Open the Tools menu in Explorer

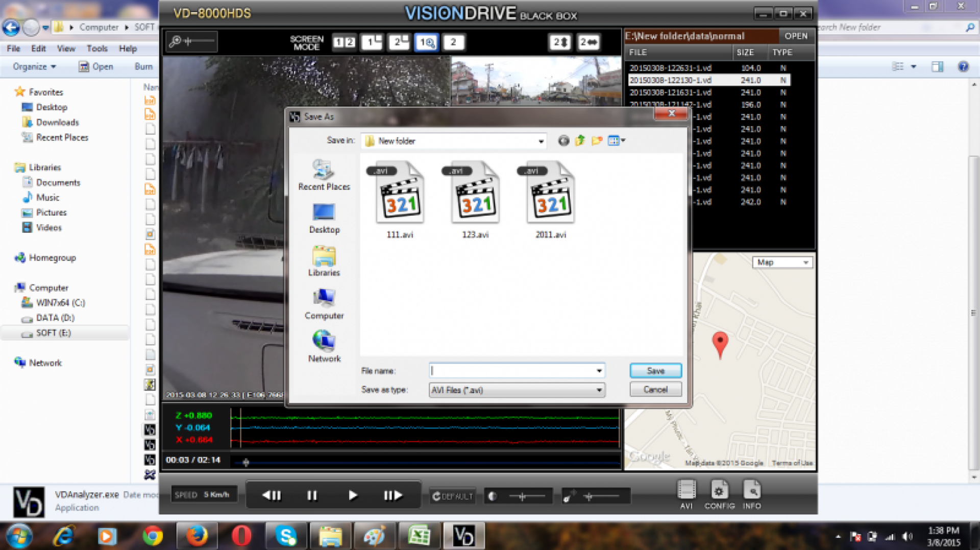point(97,49)
